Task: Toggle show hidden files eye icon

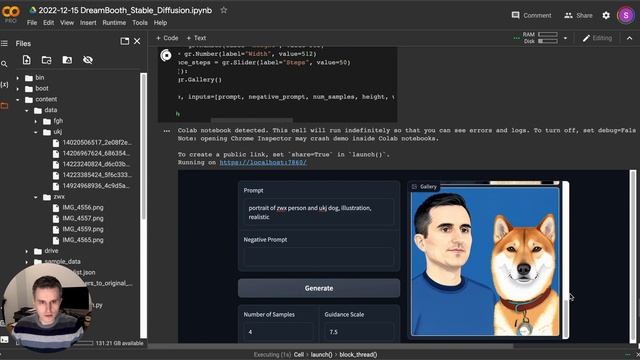Action: [88, 60]
